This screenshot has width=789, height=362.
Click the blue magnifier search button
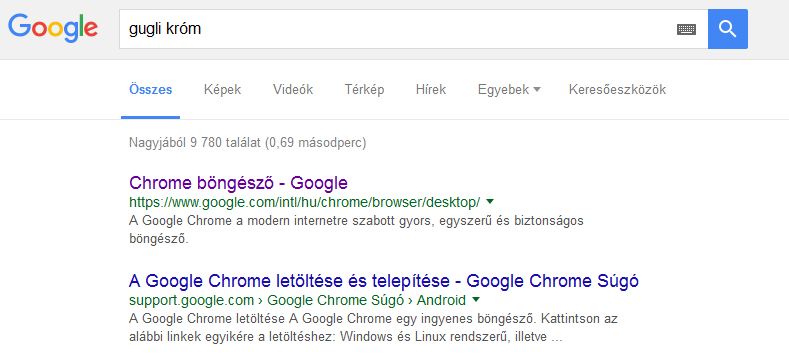(728, 29)
